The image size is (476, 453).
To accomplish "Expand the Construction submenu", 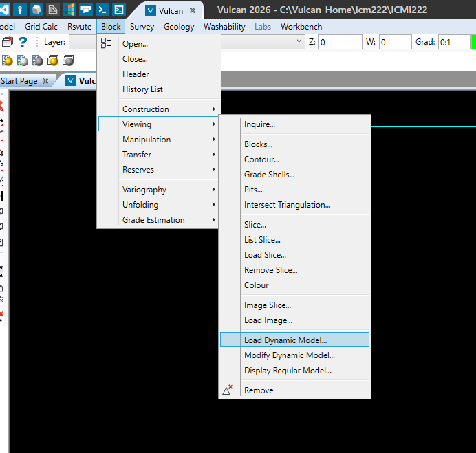I will [158, 109].
